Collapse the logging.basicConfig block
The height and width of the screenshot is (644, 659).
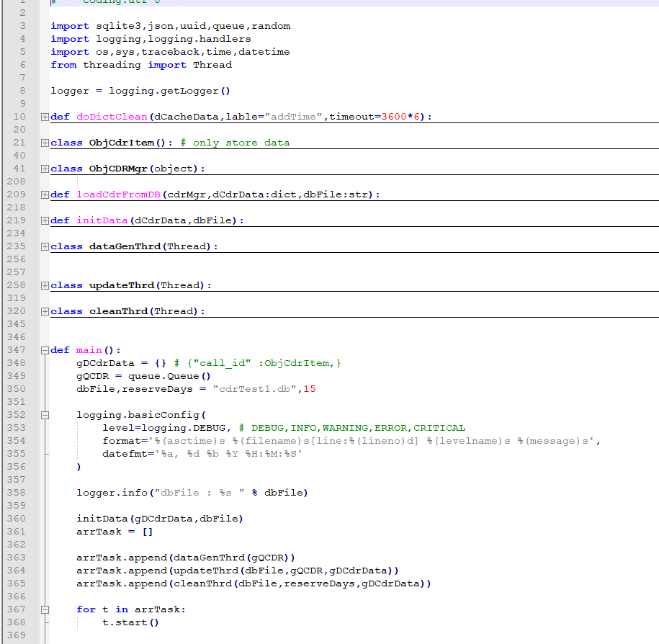tap(45, 415)
